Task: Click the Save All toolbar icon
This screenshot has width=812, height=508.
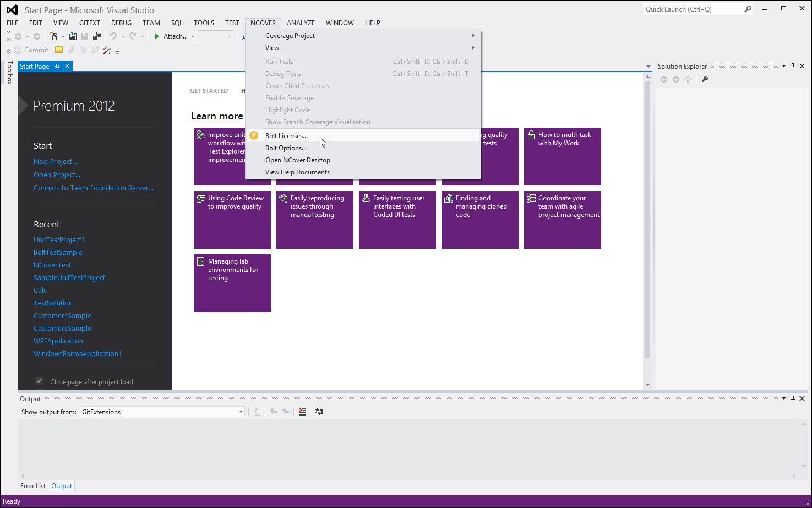Action: (x=97, y=36)
